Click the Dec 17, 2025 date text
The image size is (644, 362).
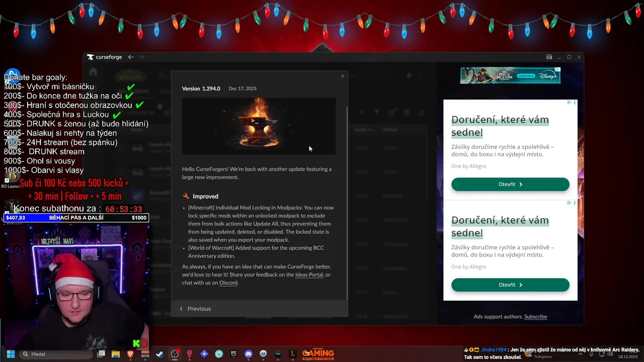point(243,88)
